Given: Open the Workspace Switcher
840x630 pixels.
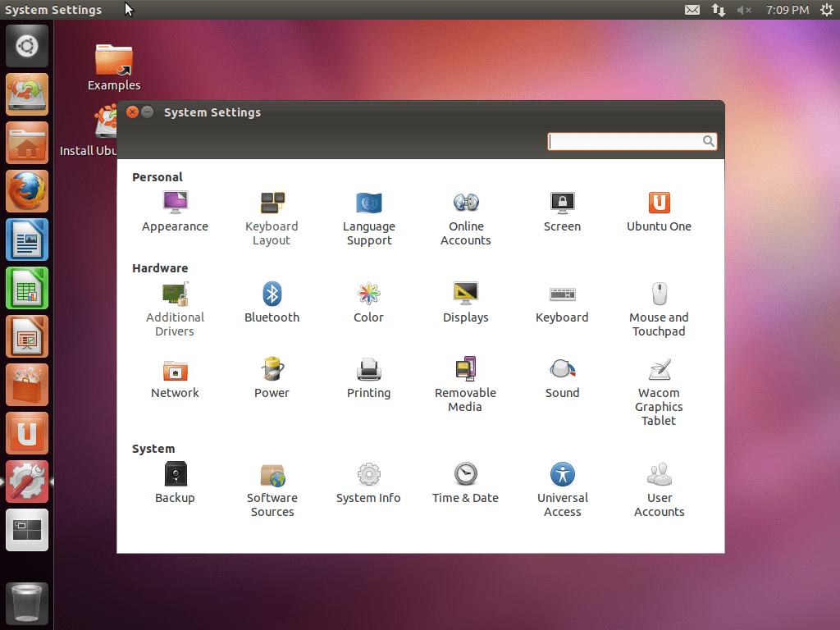Looking at the screenshot, I should (27, 530).
